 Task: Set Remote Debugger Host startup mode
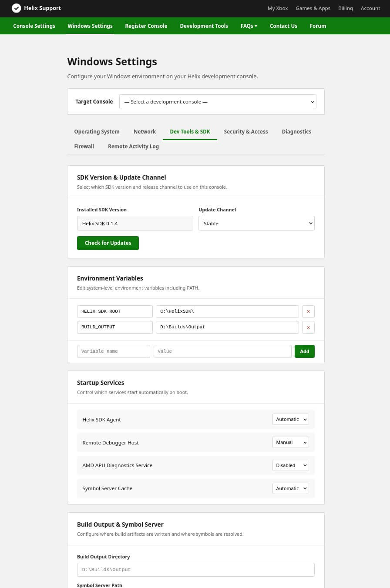tap(290, 442)
